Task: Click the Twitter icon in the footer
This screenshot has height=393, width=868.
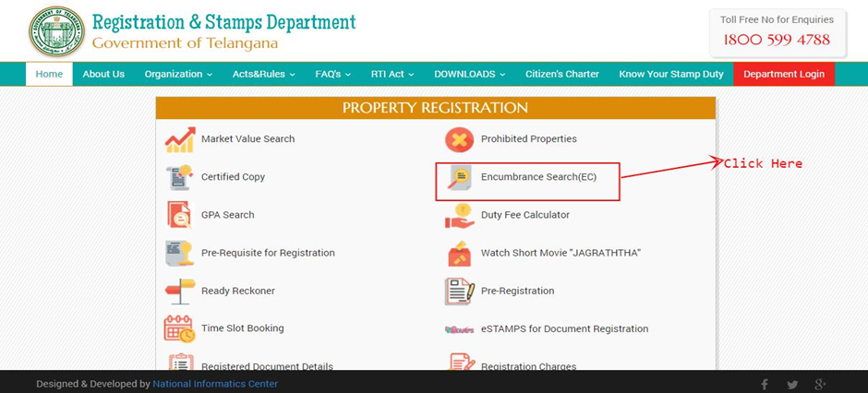Action: 792,385
